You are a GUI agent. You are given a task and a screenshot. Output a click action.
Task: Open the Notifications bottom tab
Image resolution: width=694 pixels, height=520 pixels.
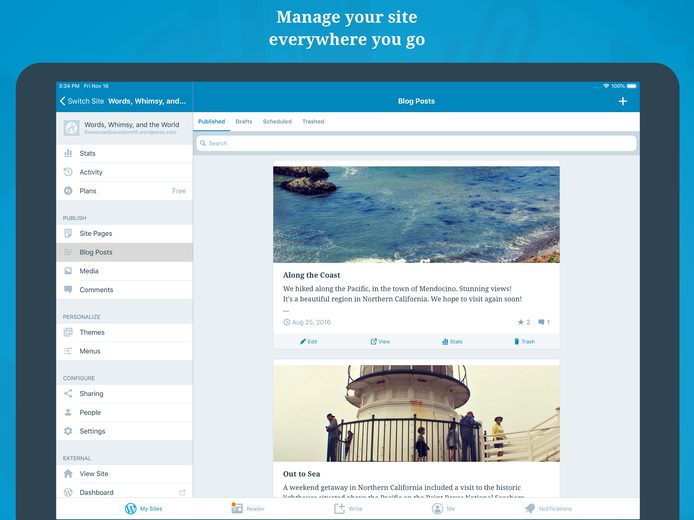(548, 508)
